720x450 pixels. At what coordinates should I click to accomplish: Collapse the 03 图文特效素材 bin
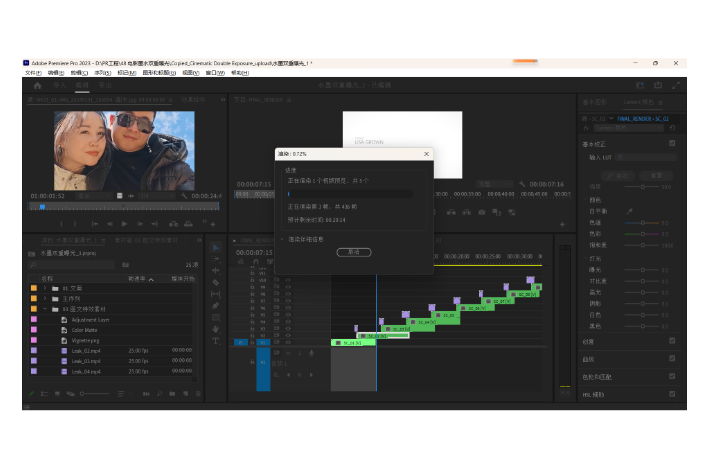[45, 309]
